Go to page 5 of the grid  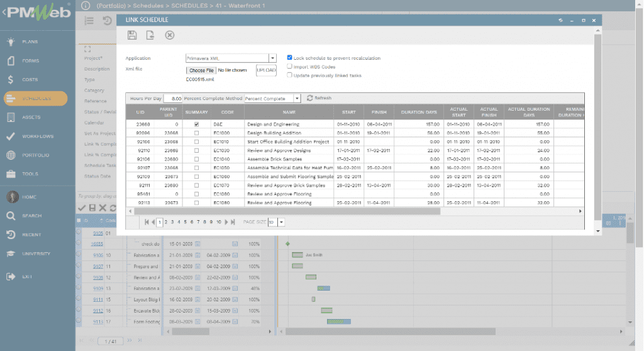[x=186, y=222]
